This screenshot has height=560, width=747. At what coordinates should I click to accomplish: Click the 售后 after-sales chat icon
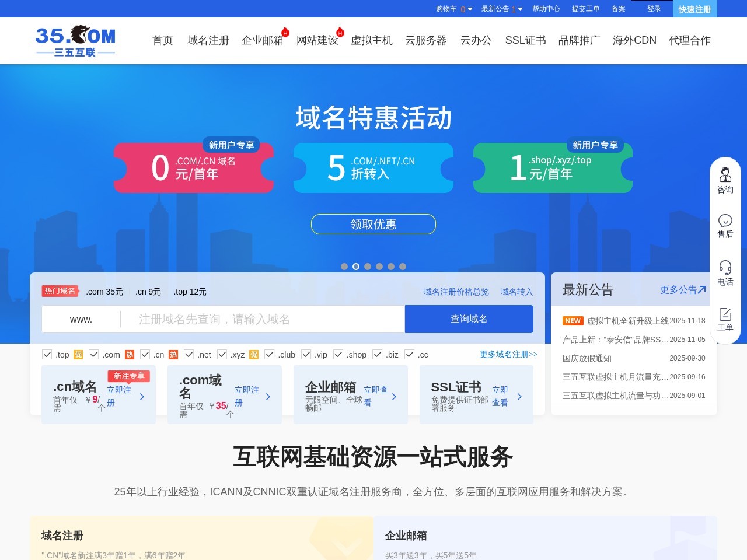click(x=725, y=226)
